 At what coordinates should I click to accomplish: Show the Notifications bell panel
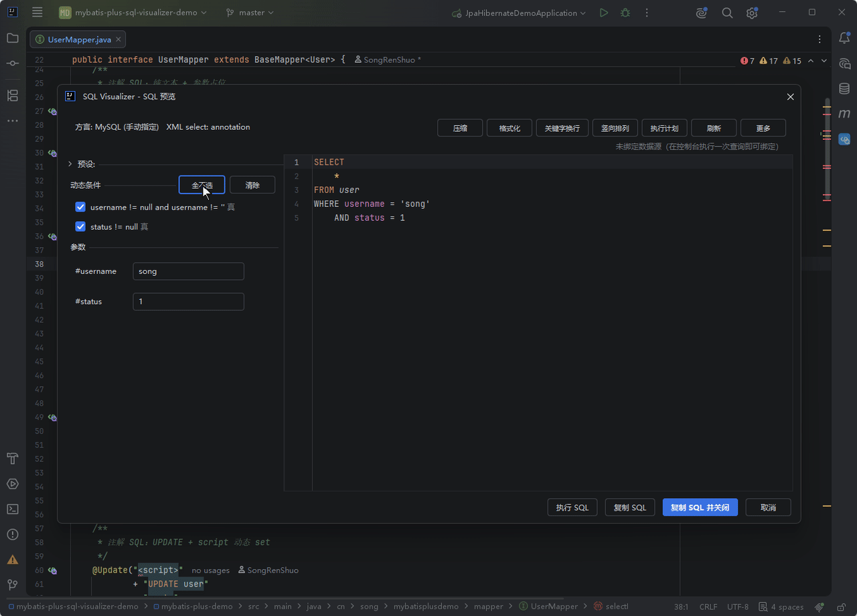pos(844,38)
